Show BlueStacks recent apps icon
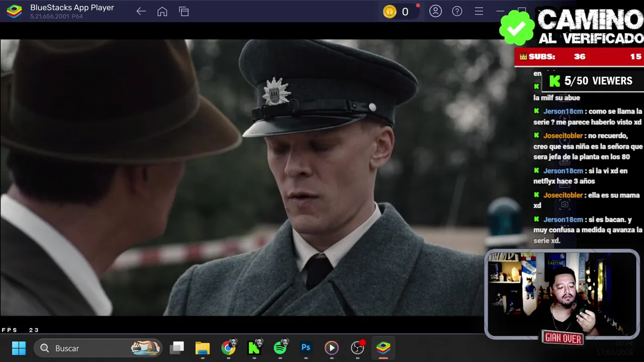The height and width of the screenshot is (362, 644). [184, 12]
